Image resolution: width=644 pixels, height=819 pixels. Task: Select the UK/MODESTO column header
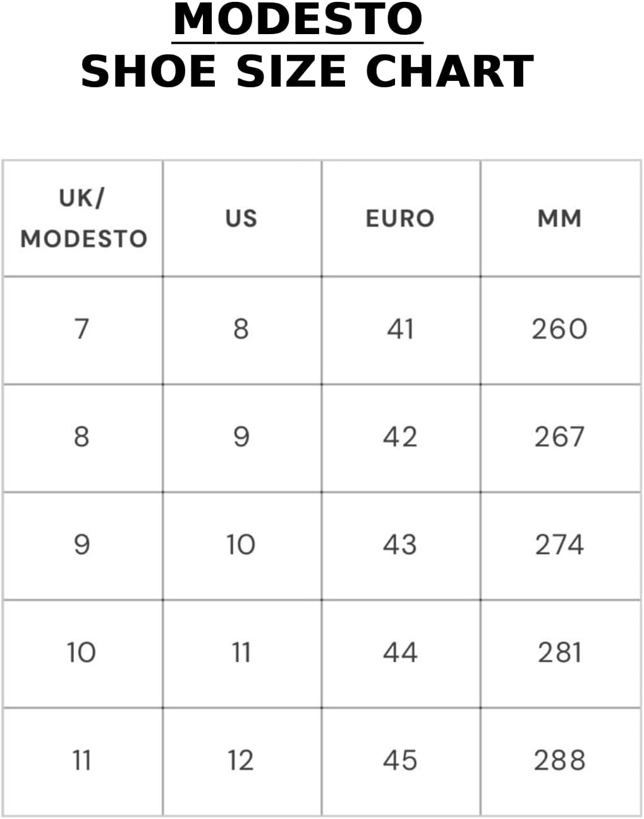[83, 218]
